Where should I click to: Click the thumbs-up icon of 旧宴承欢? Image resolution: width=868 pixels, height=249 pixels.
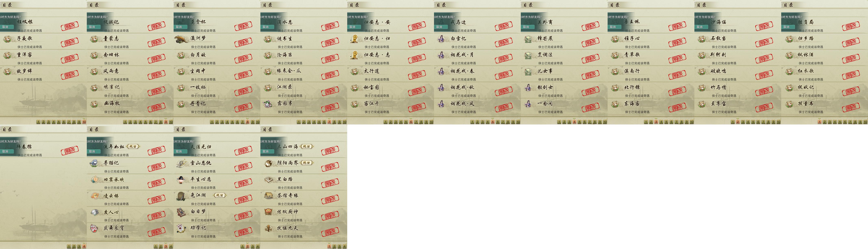tap(94, 179)
